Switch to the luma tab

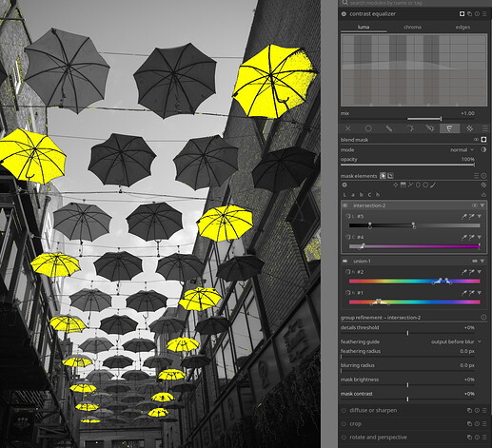pyautogui.click(x=364, y=28)
